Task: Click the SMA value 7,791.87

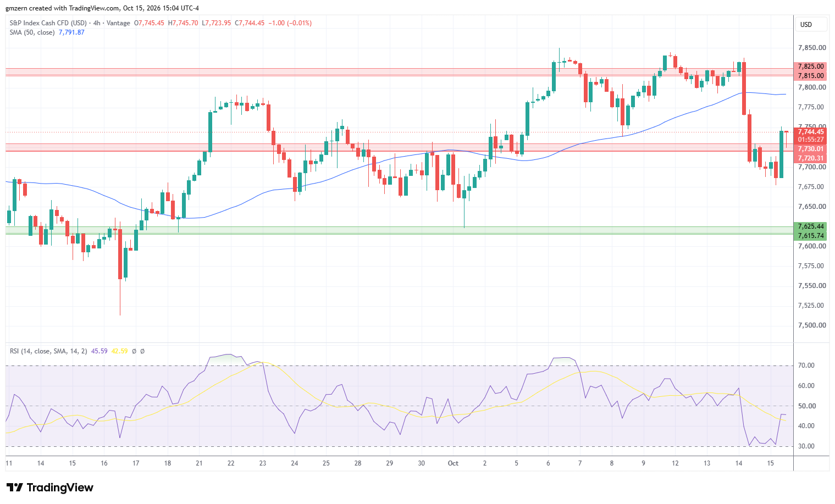Action: click(x=71, y=32)
